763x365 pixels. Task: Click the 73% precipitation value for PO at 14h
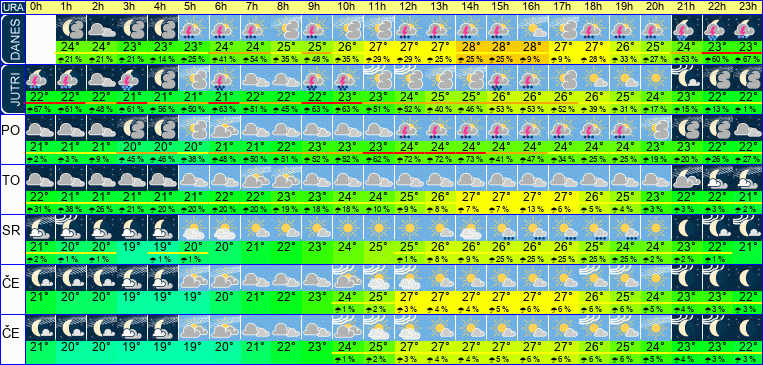coord(470,159)
